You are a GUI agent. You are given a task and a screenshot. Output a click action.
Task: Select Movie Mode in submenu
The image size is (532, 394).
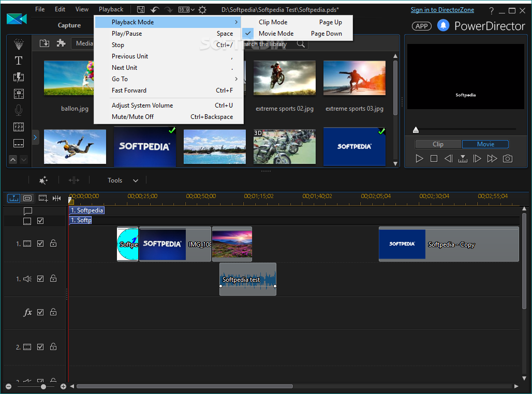click(x=297, y=34)
